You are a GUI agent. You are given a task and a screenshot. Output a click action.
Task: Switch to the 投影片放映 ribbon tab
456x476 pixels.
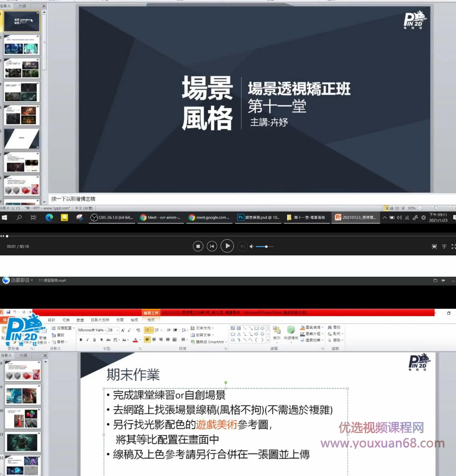[100, 320]
